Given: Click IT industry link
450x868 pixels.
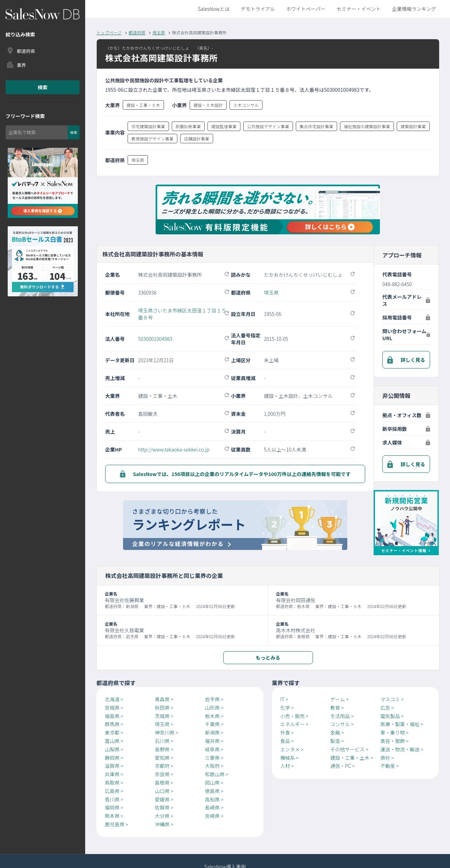Looking at the screenshot, I should (284, 699).
